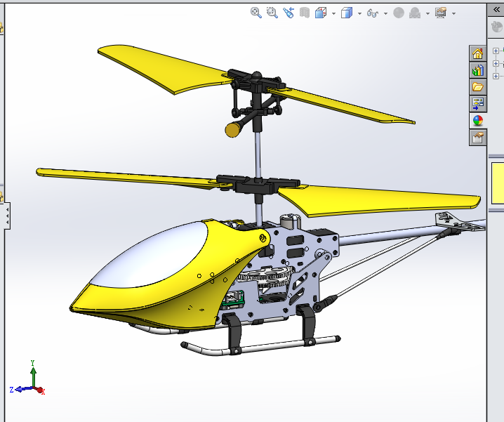Select the orange flybar weight
This screenshot has width=504, height=422.
(x=232, y=130)
